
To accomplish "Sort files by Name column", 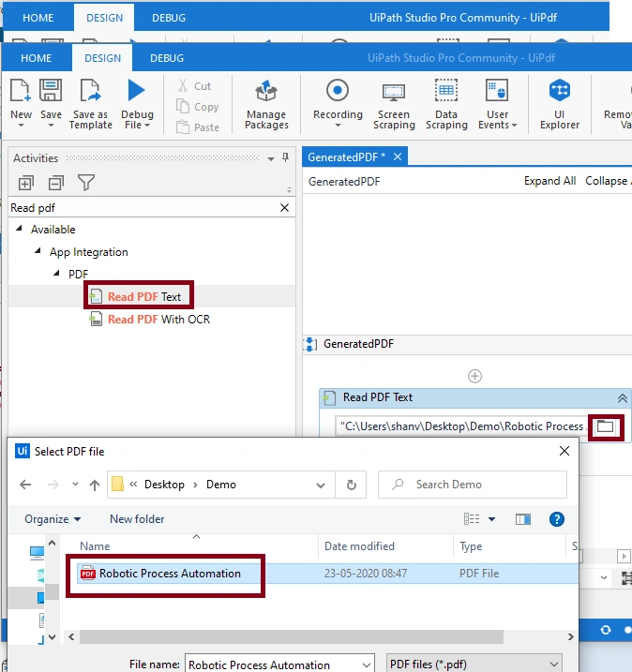I will click(95, 546).
